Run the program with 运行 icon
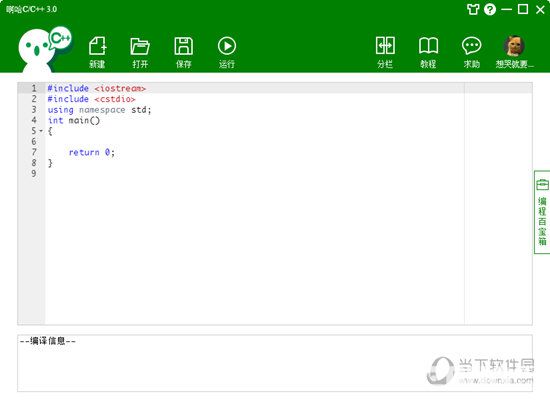The image size is (550, 400). coord(227,52)
